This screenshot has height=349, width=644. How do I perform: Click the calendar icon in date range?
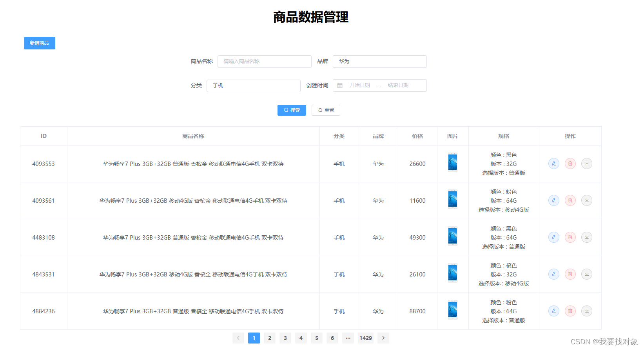(340, 85)
